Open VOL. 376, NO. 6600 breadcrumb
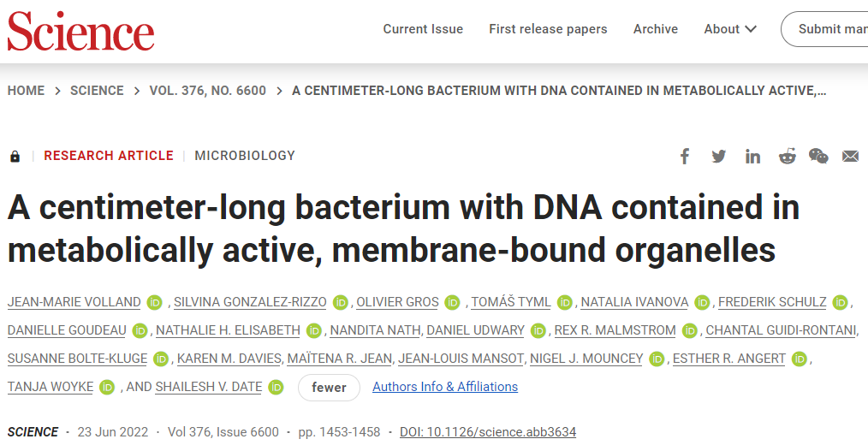868x445 pixels. coord(207,91)
